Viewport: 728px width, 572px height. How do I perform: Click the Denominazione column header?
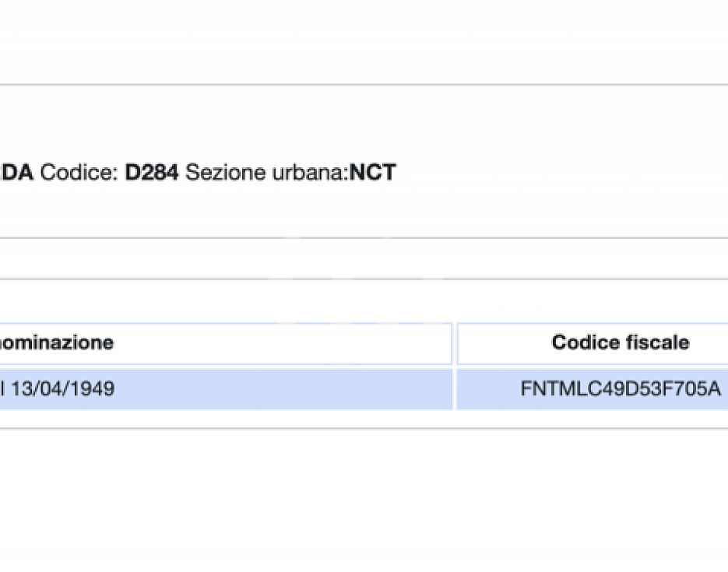coord(225,343)
